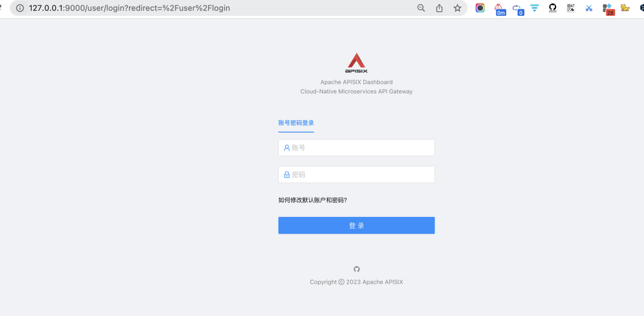644x316 pixels.
Task: Click the zoom magnifier icon in address bar
Action: [421, 8]
